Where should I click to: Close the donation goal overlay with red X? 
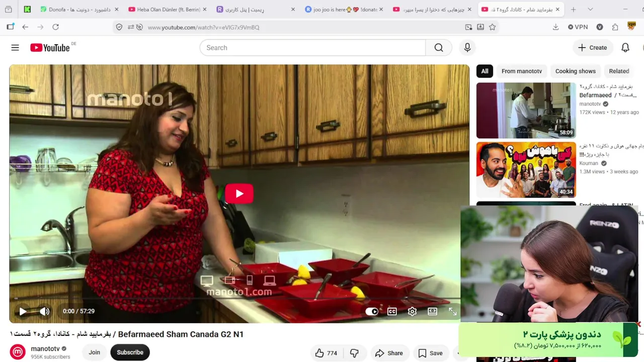[638, 324]
